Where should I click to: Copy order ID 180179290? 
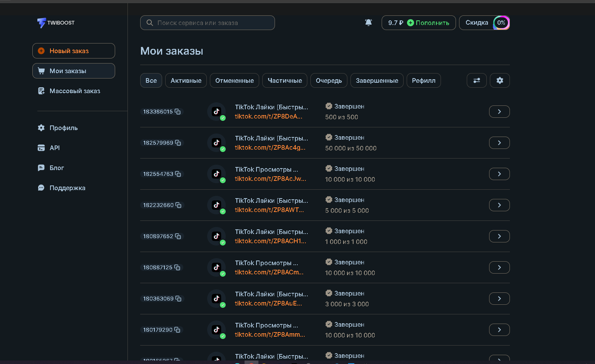click(x=177, y=330)
